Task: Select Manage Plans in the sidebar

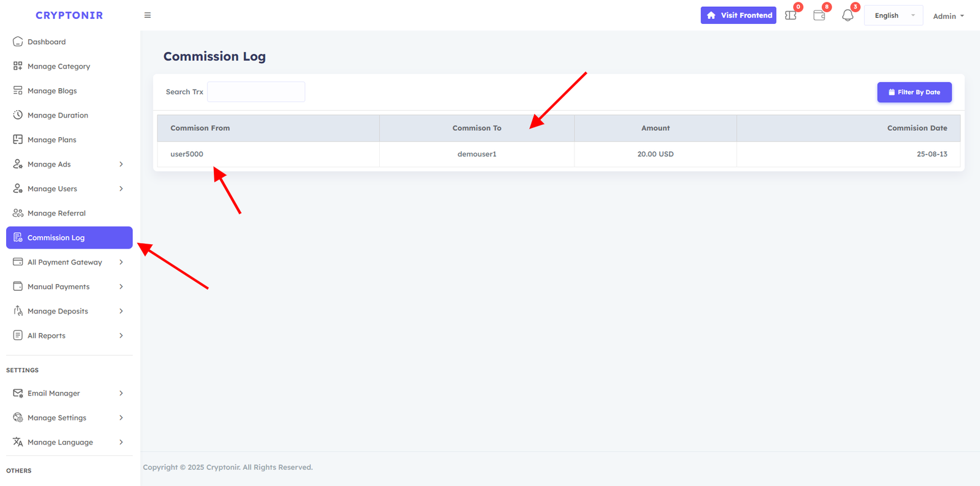Action: 52,140
